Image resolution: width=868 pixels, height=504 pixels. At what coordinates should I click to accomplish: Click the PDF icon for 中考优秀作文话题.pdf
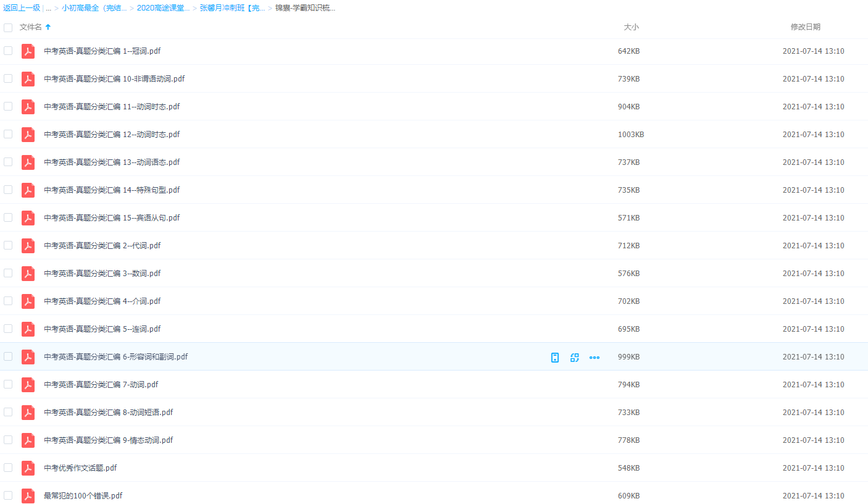point(28,468)
